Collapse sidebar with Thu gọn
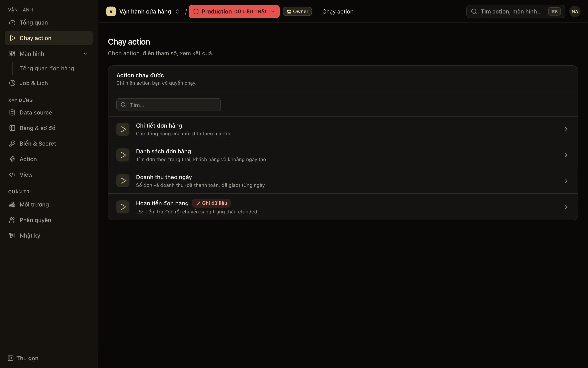This screenshot has width=588, height=368. pos(23,358)
